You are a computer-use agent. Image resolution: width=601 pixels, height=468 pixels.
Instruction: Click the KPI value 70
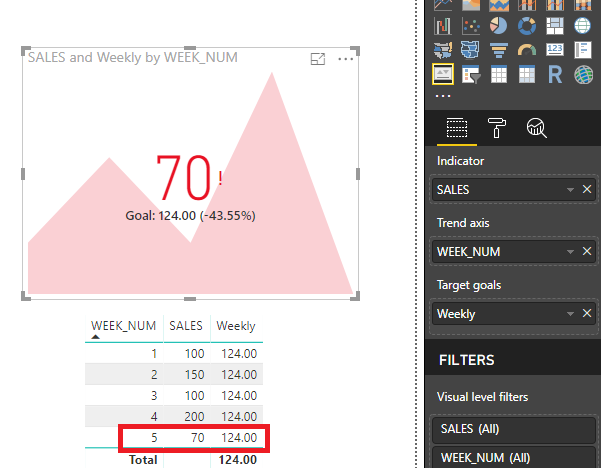click(x=184, y=177)
